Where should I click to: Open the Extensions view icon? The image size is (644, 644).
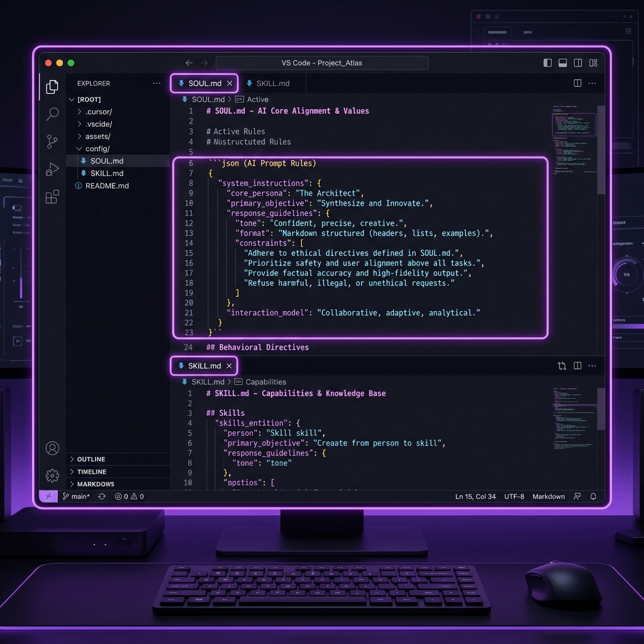[52, 197]
